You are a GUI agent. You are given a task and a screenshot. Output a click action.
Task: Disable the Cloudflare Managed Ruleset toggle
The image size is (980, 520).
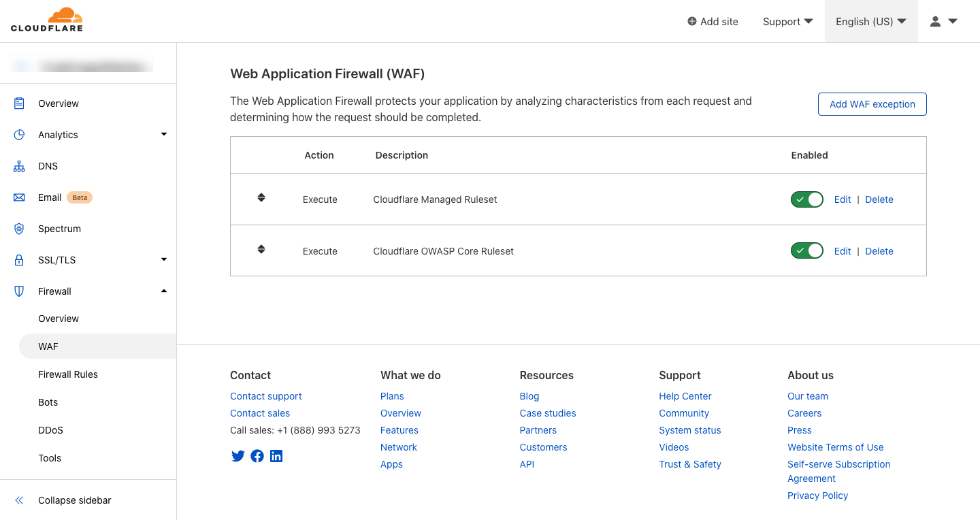click(807, 199)
